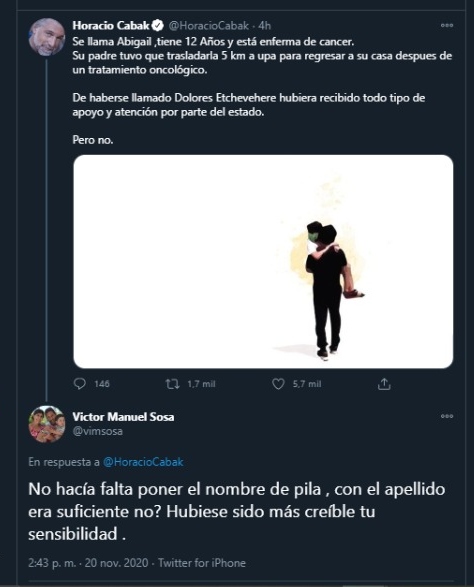Click the @vimsosa handle
Viewport: 474px width, 587px height.
pyautogui.click(x=97, y=431)
